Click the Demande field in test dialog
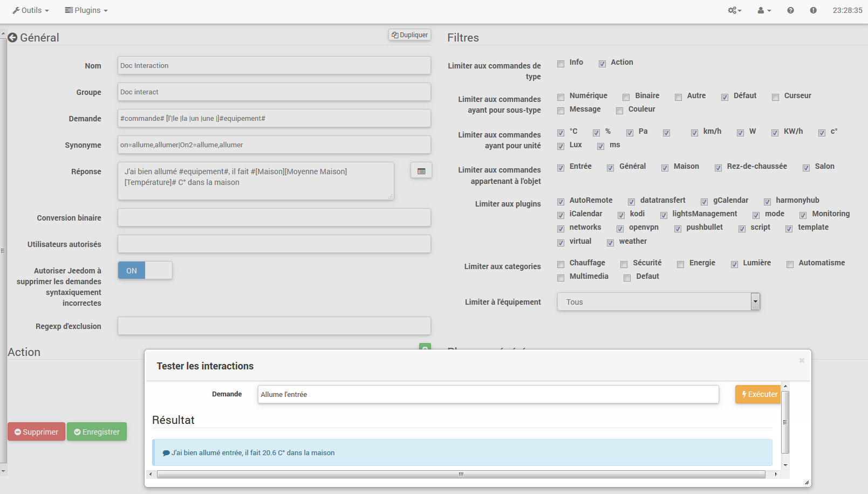This screenshot has height=494, width=868. point(488,394)
